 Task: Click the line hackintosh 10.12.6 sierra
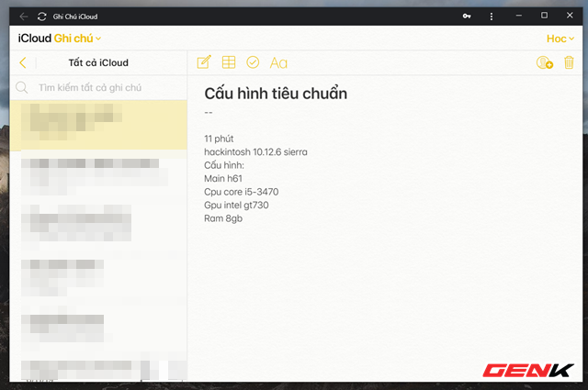255,151
